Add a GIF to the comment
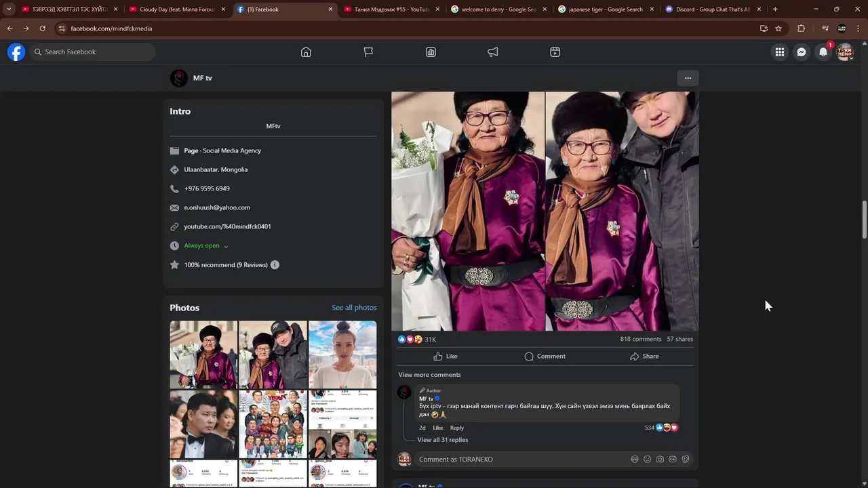 click(x=673, y=460)
